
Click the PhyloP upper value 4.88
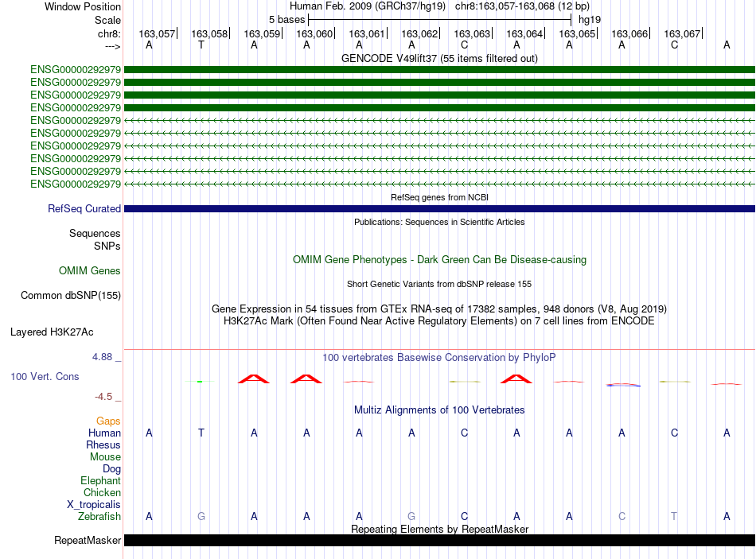click(x=102, y=357)
